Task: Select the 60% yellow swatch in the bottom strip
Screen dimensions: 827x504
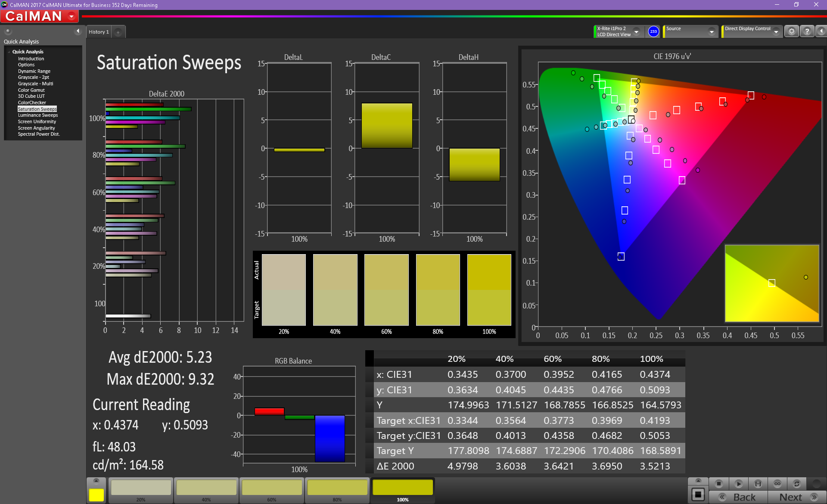Action: 272,490
